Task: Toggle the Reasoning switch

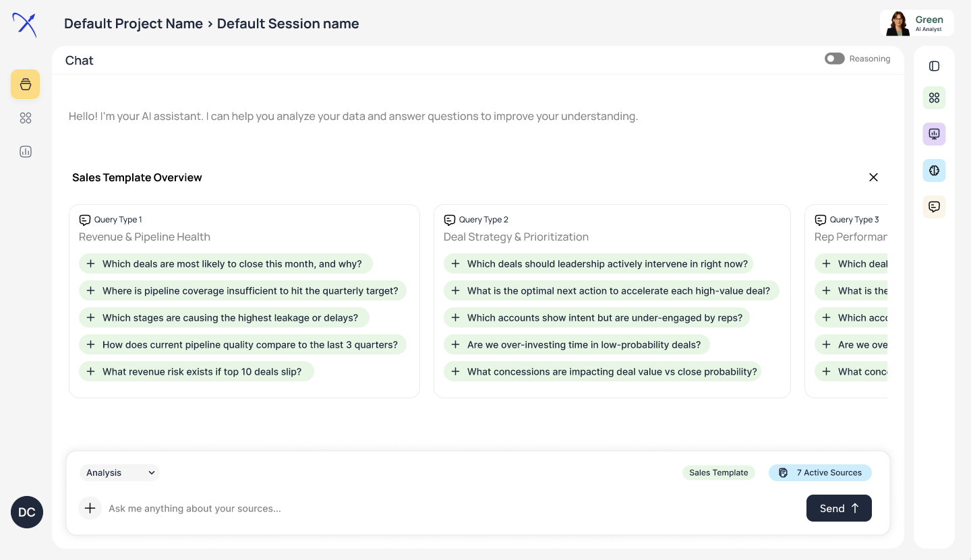Action: click(x=834, y=59)
